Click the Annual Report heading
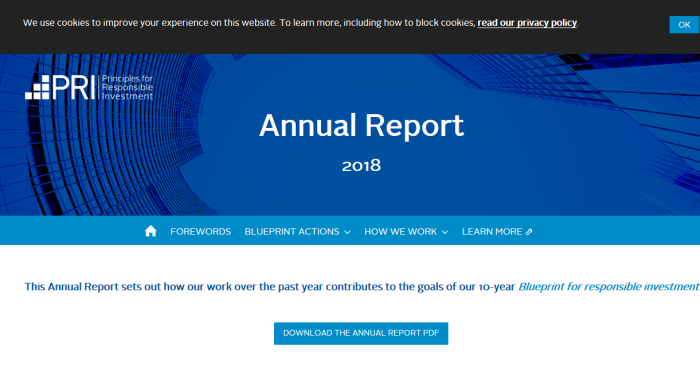This screenshot has height=366, width=700. (362, 125)
